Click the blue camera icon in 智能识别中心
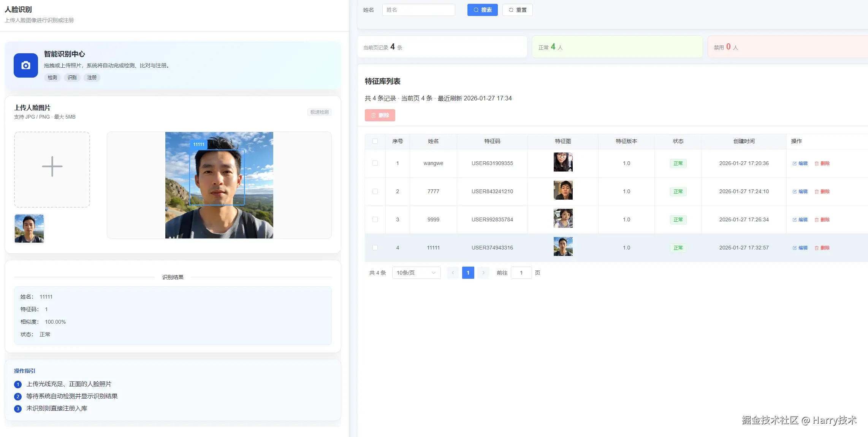The width and height of the screenshot is (868, 437). (x=26, y=65)
